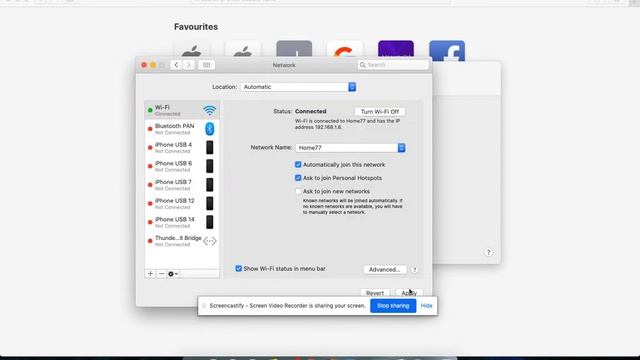640x360 pixels.
Task: Close the Network window with red button
Action: click(x=144, y=65)
